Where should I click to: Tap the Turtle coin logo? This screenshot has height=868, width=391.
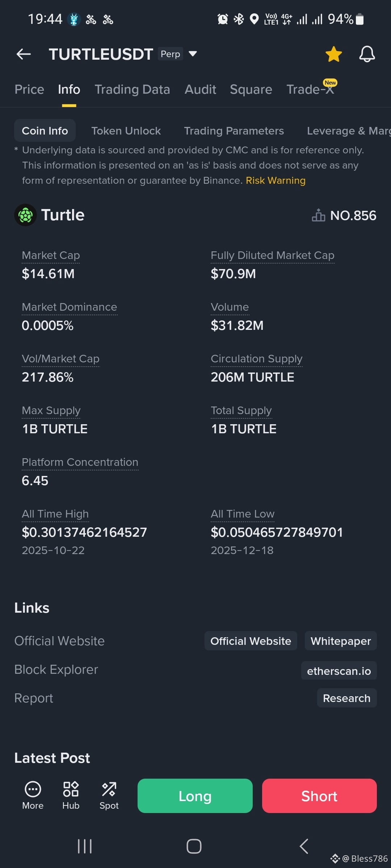click(x=25, y=215)
